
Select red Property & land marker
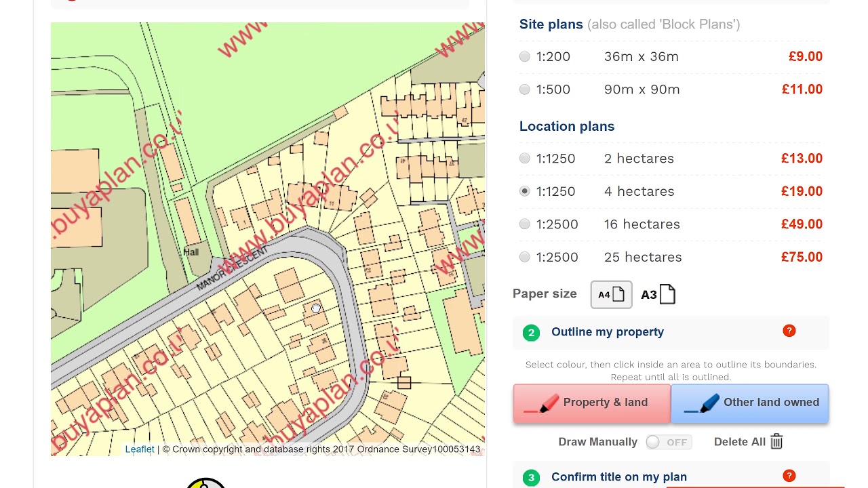tap(591, 403)
